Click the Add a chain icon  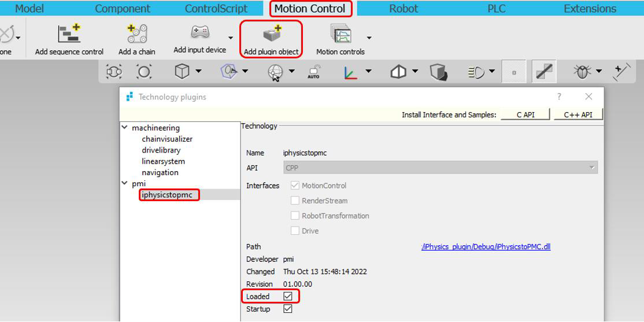point(137,34)
